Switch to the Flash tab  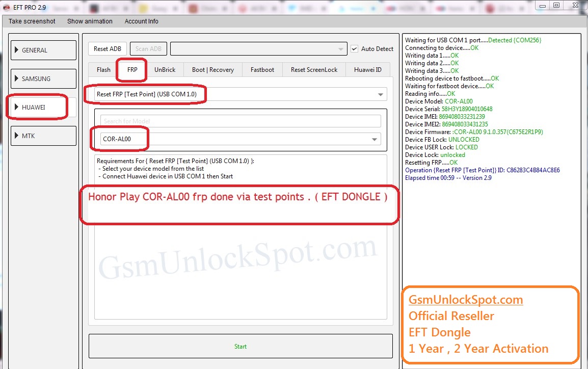coord(103,70)
